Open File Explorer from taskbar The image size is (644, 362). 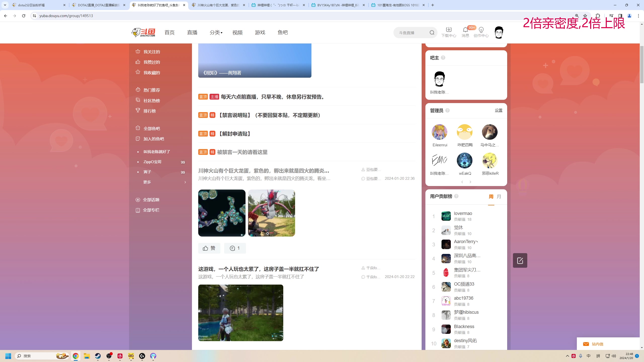87,356
